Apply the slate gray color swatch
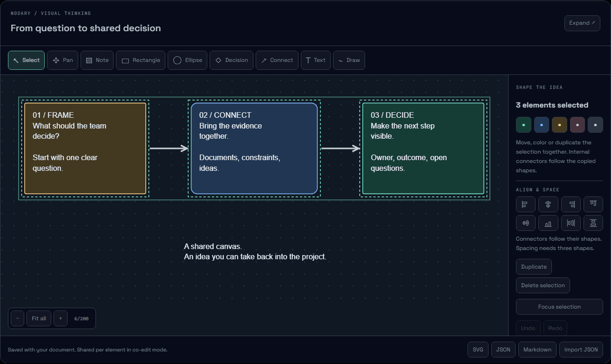Screen dimensions: 611x364 595,125
